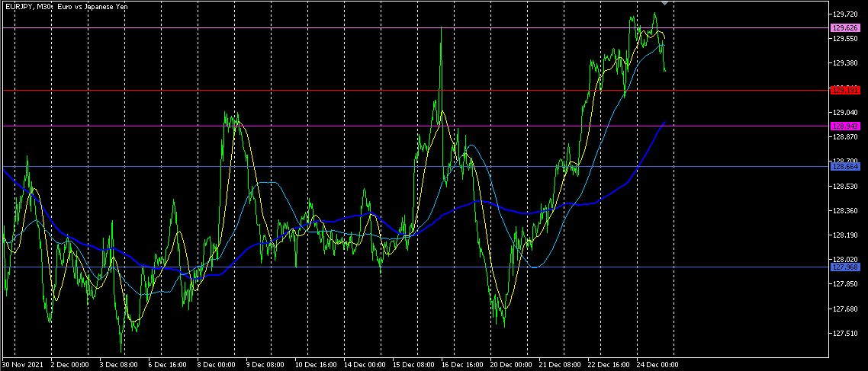This screenshot has height=371, width=868.
Task: Click the 2 Dec 00:00 time label
Action: tap(69, 365)
